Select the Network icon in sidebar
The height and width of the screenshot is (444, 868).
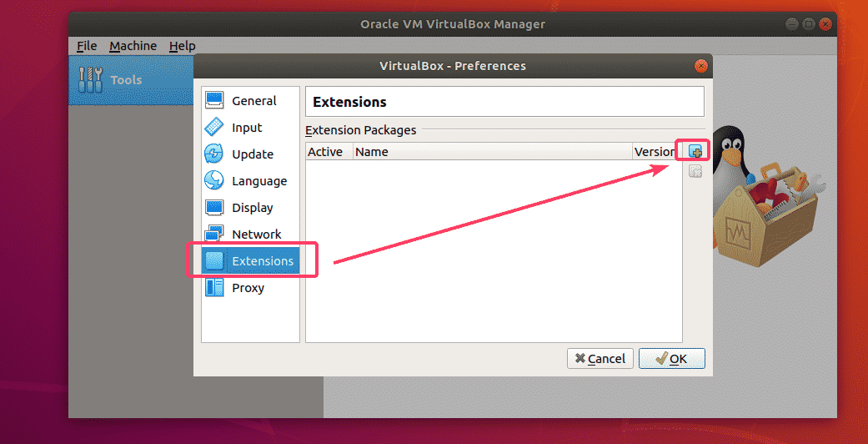click(x=214, y=234)
